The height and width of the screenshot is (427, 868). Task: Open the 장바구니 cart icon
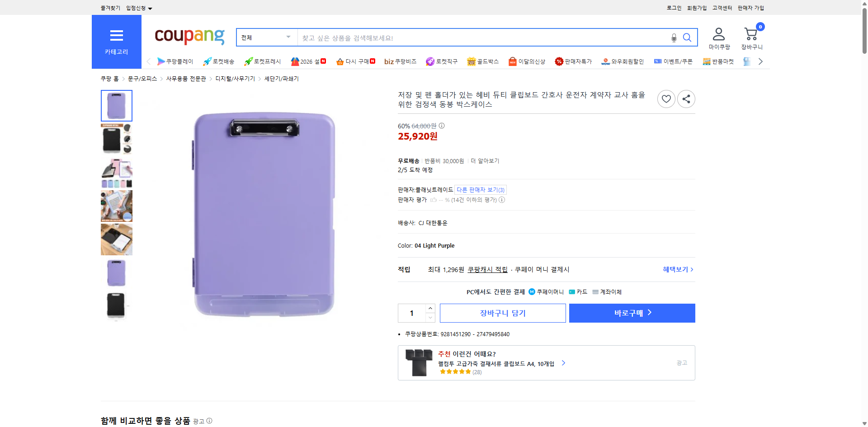pos(751,34)
